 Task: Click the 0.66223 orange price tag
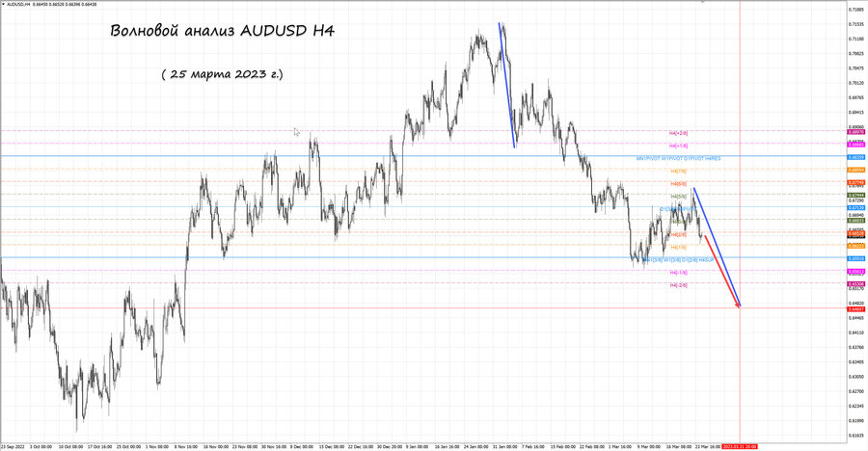(856, 246)
